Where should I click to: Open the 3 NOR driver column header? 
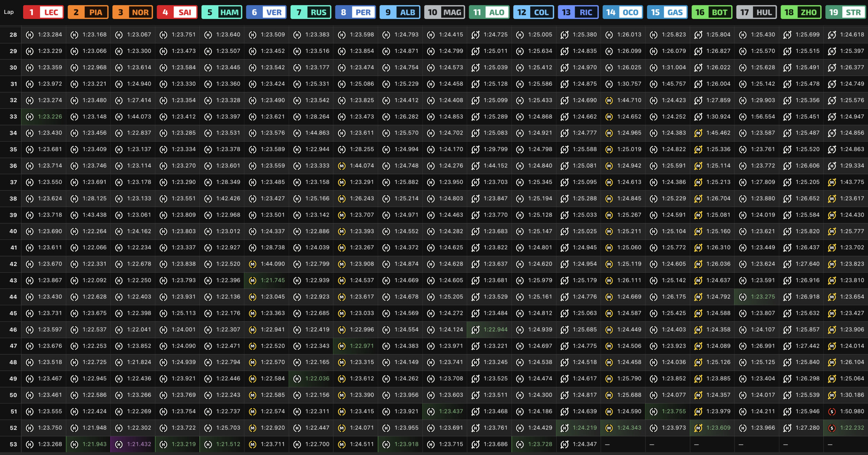(x=133, y=13)
